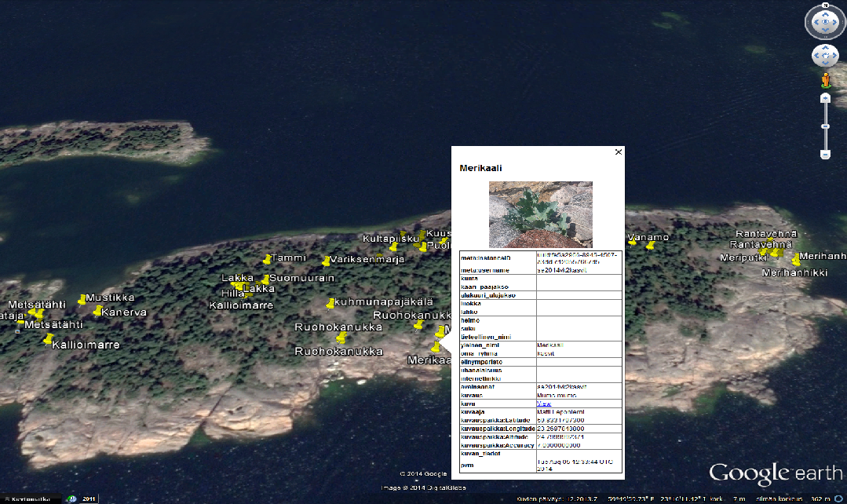Select the kuhmunapajäkälä placemark pin
This screenshot has width=847, height=504.
pos(330,304)
